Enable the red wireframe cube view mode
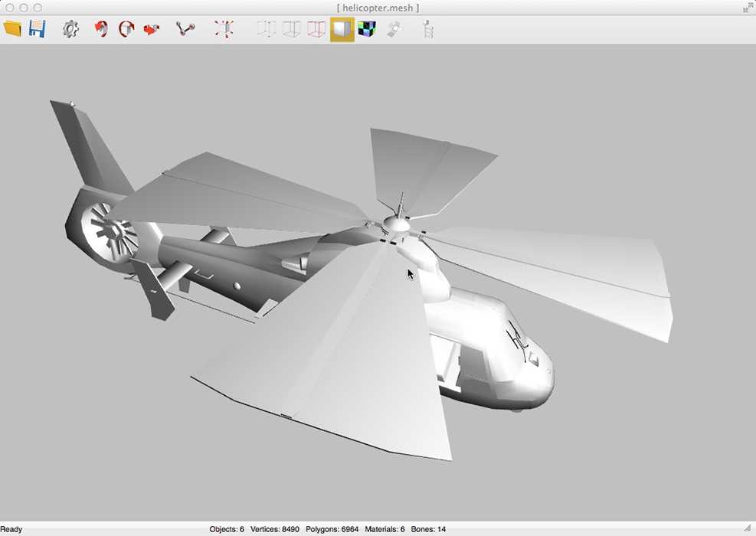 [x=316, y=30]
